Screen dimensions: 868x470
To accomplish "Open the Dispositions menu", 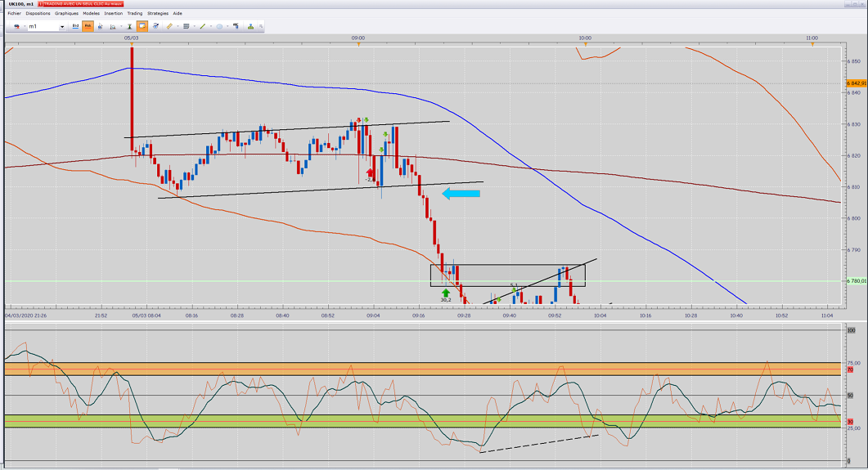I will tap(38, 13).
